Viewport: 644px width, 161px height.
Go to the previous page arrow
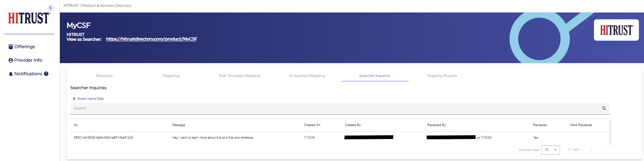pos(592,150)
